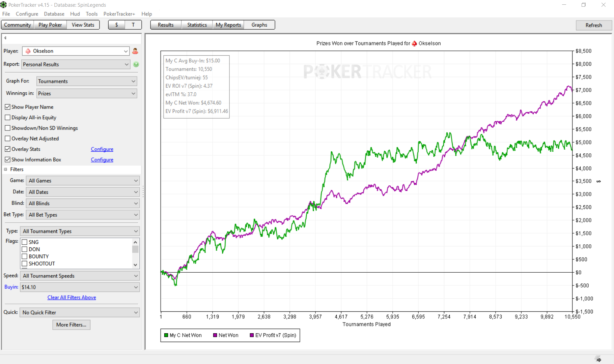The height and width of the screenshot is (364, 614).
Task: Click the green report status icon
Action: click(136, 64)
